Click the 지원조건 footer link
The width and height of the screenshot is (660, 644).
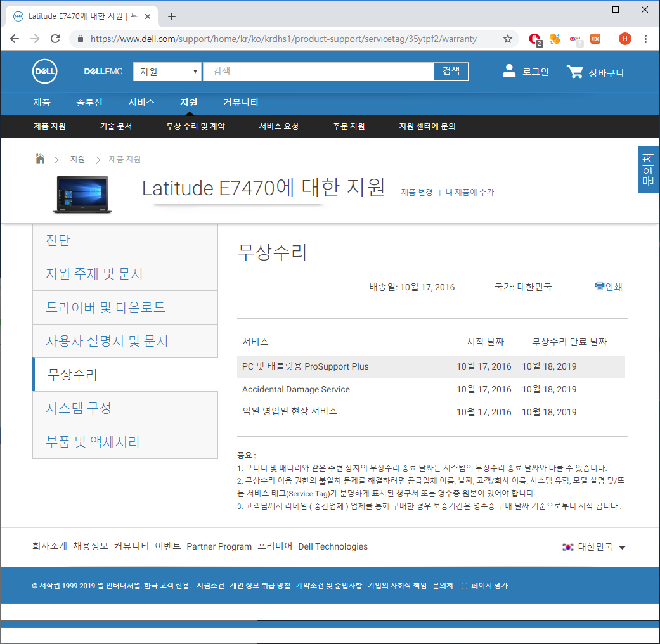point(210,586)
